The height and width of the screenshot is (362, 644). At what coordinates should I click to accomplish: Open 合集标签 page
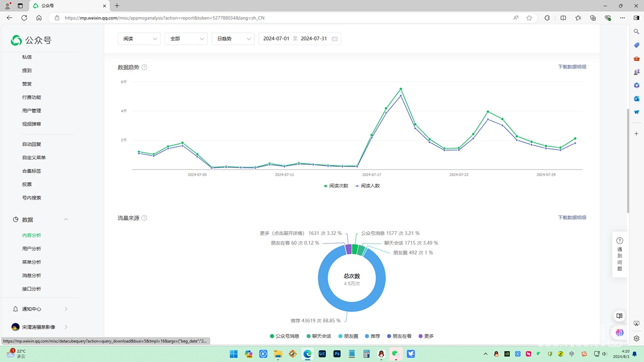(x=32, y=171)
